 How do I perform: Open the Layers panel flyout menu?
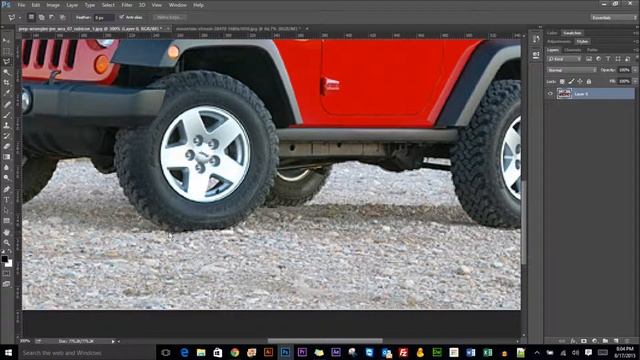pyautogui.click(x=636, y=50)
